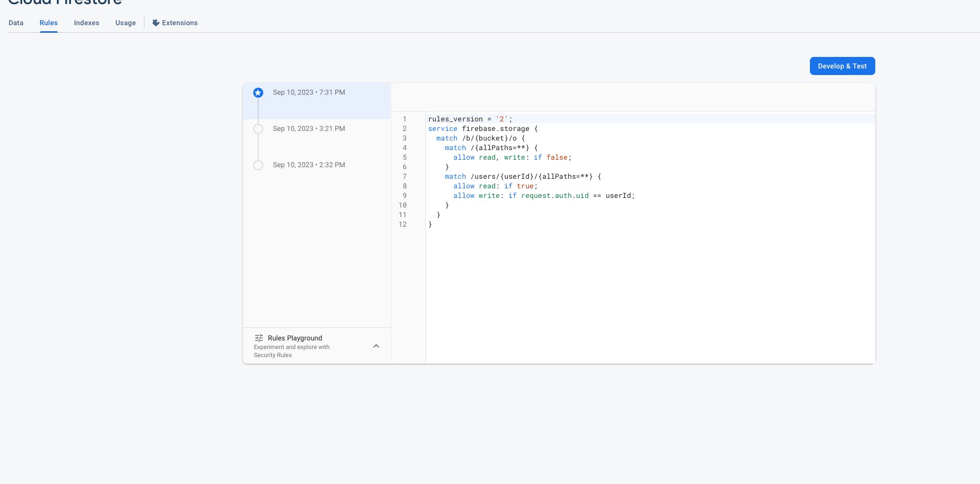Click line number 1 in gutter
Screen dimensions: 980x484
tap(404, 119)
